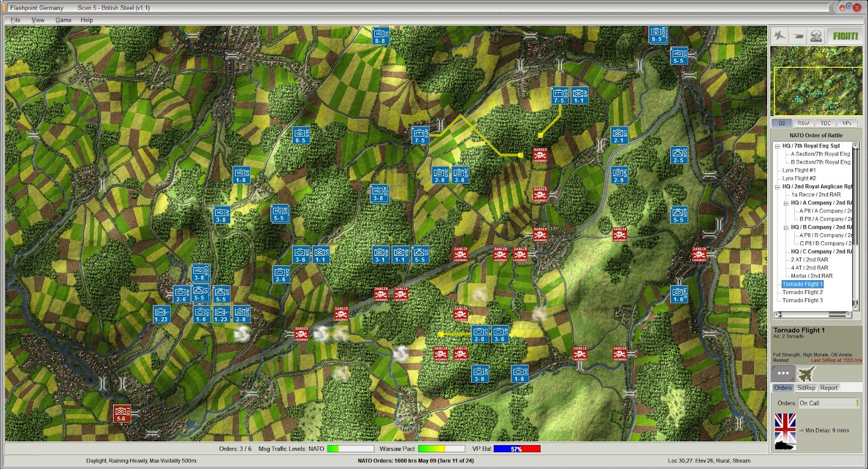Select the 2-1 unit counter on map

(x=619, y=136)
